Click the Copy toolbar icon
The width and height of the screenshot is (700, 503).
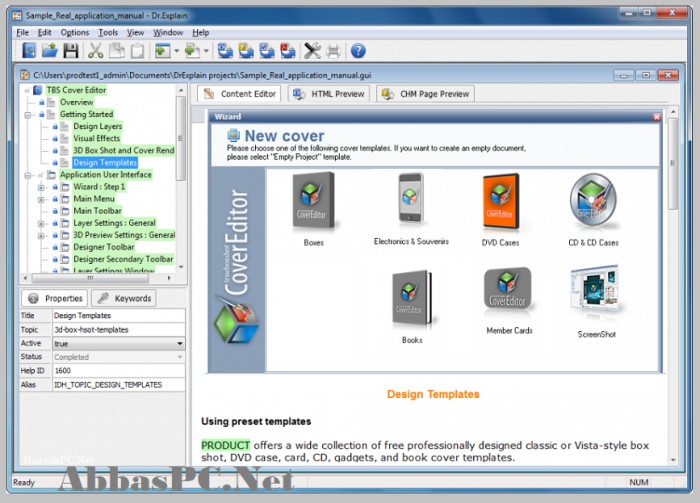[x=117, y=51]
